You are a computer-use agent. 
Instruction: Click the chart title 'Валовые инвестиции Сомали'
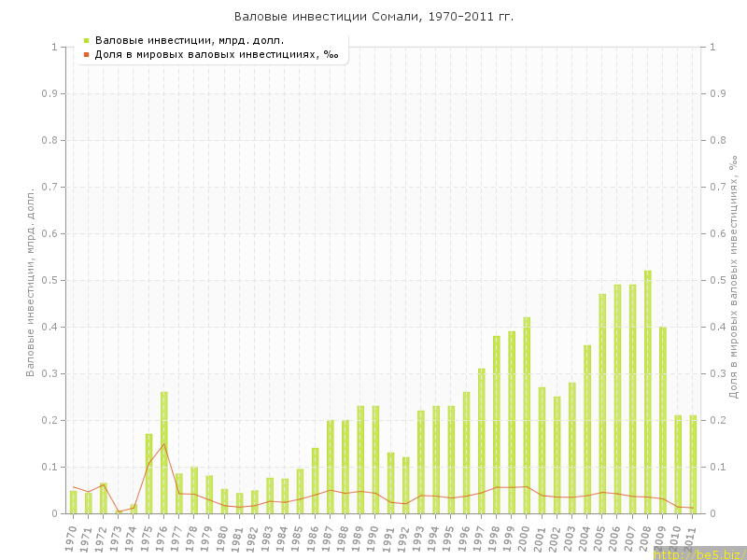pyautogui.click(x=373, y=17)
